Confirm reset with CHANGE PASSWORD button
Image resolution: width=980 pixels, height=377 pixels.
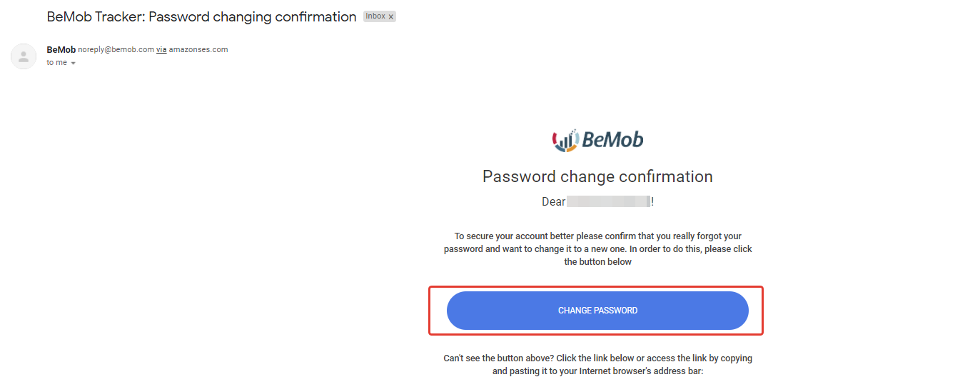click(597, 311)
